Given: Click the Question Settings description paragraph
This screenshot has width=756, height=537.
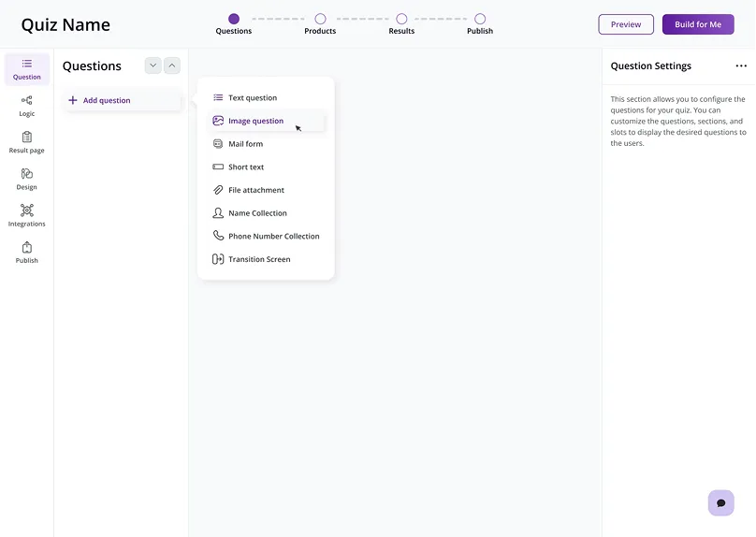Looking at the screenshot, I should click(x=678, y=121).
